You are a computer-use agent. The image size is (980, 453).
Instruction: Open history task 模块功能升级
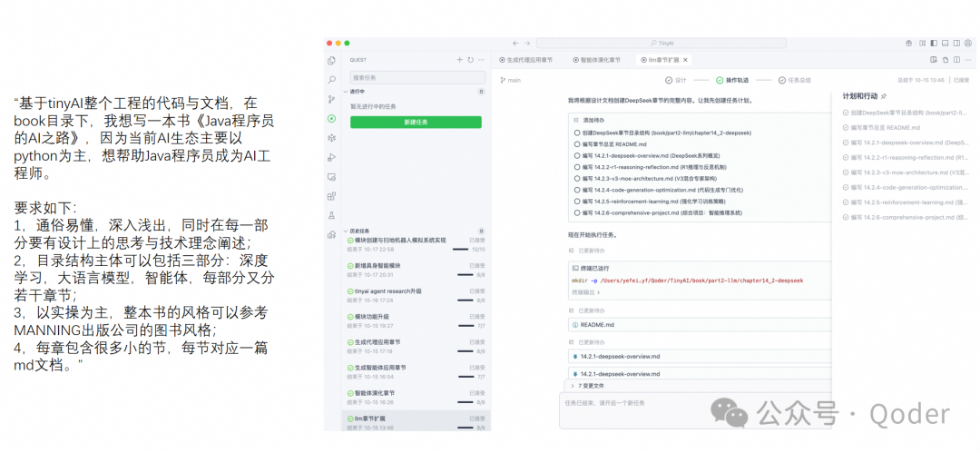point(416,320)
